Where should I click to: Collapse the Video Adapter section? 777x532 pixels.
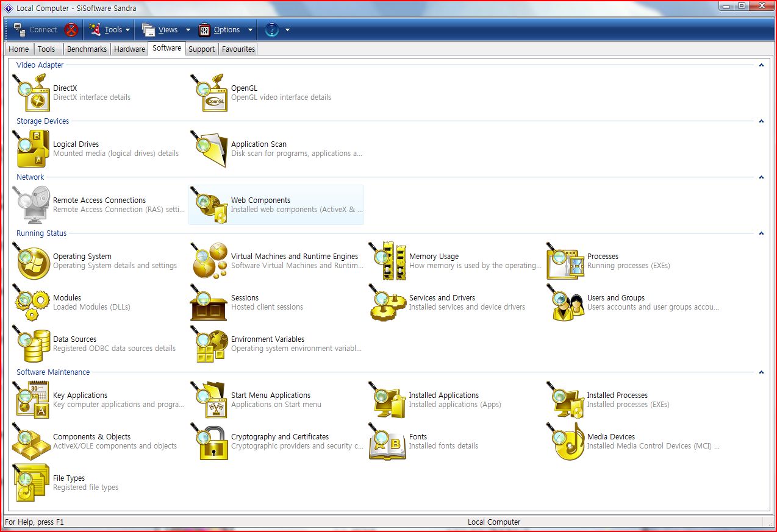click(761, 65)
